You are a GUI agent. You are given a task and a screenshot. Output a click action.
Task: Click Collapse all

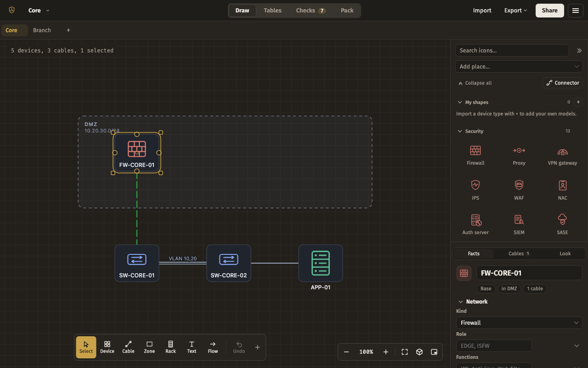coord(475,83)
